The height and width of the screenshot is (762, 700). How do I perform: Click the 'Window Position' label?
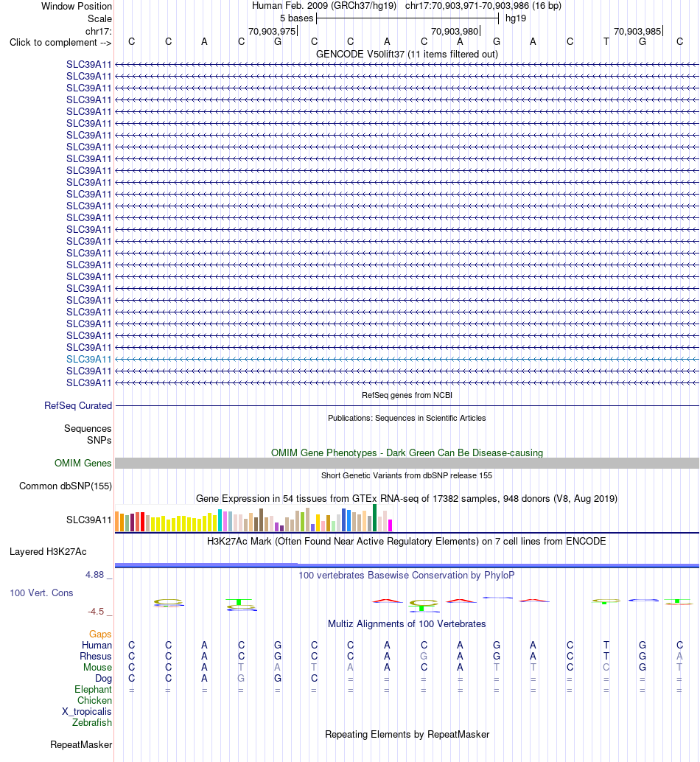[77, 7]
